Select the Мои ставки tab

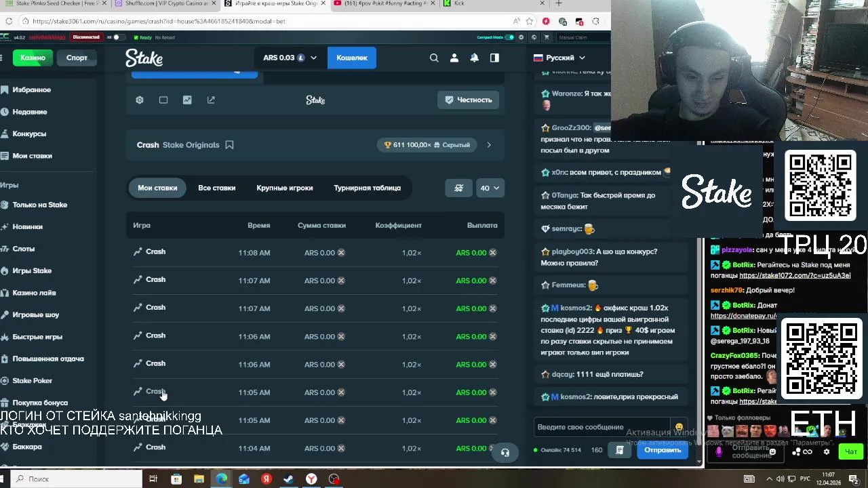pyautogui.click(x=157, y=188)
